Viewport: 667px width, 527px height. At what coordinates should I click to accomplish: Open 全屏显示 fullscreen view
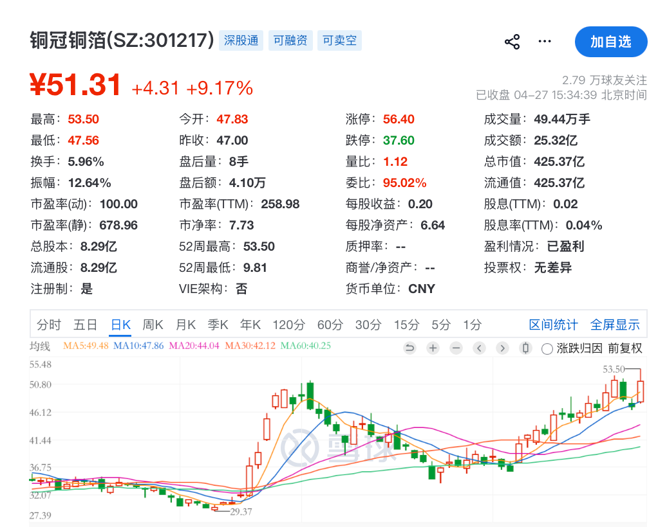pos(614,324)
